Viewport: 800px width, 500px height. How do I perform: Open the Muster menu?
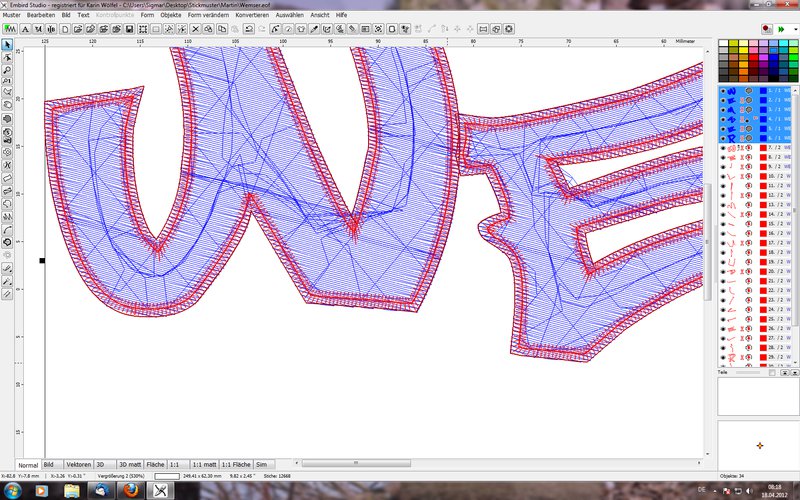tap(12, 15)
